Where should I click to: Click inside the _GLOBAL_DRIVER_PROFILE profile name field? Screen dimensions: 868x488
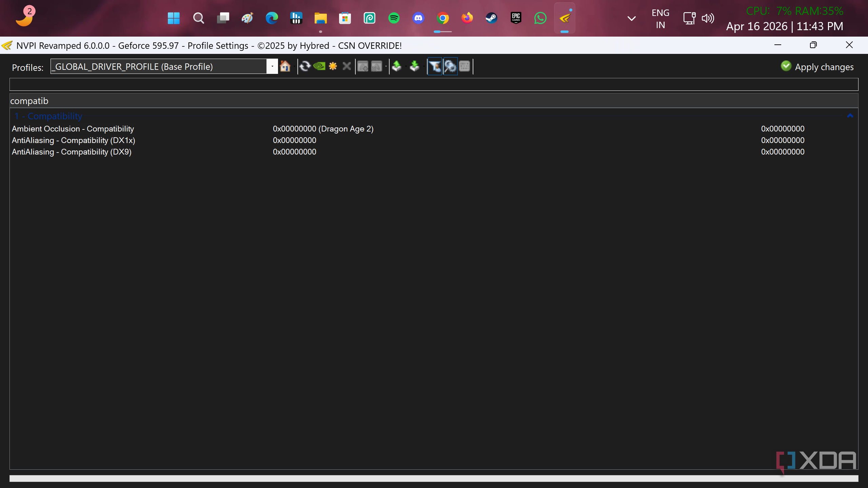pyautogui.click(x=159, y=66)
